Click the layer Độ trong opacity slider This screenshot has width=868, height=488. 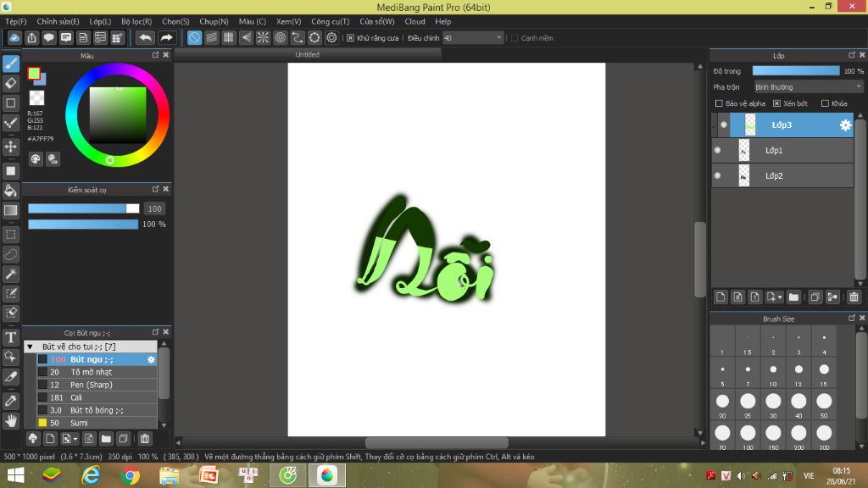point(796,71)
